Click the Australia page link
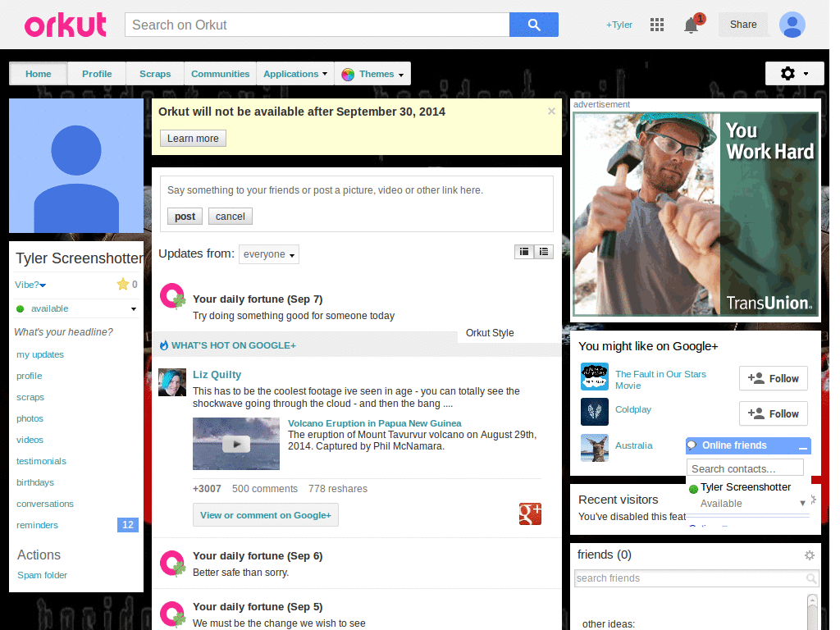Screen dimensions: 840x630 pos(634,445)
